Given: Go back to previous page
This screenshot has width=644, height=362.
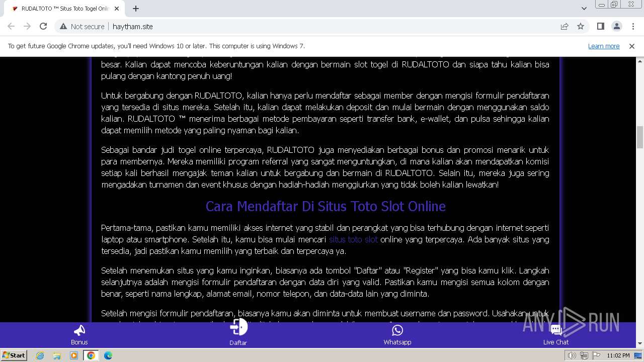Looking at the screenshot, I should coord(11,26).
